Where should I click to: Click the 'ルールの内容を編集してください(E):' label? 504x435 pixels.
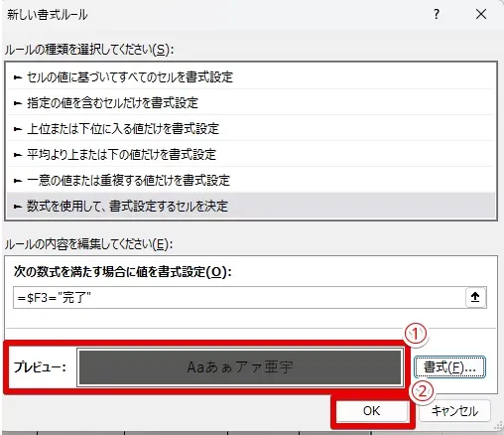88,244
